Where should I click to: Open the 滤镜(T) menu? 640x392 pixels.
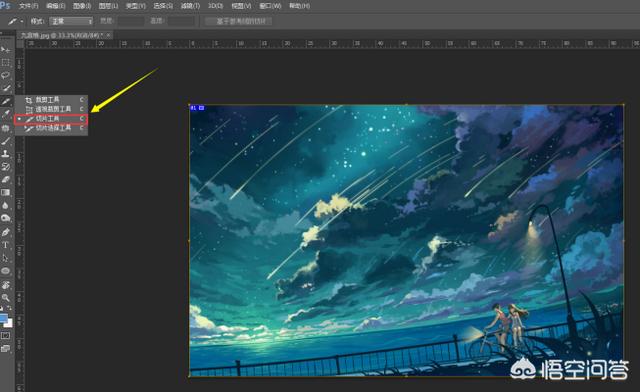[190, 6]
